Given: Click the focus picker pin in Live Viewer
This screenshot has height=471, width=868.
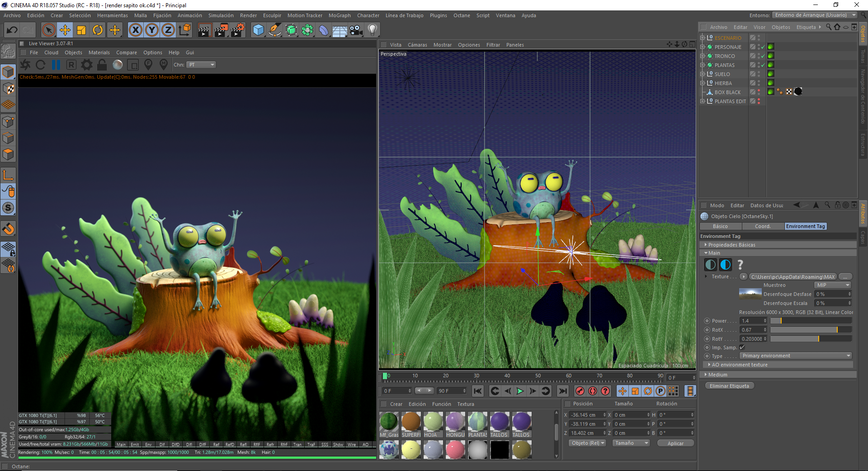Looking at the screenshot, I should tap(148, 65).
